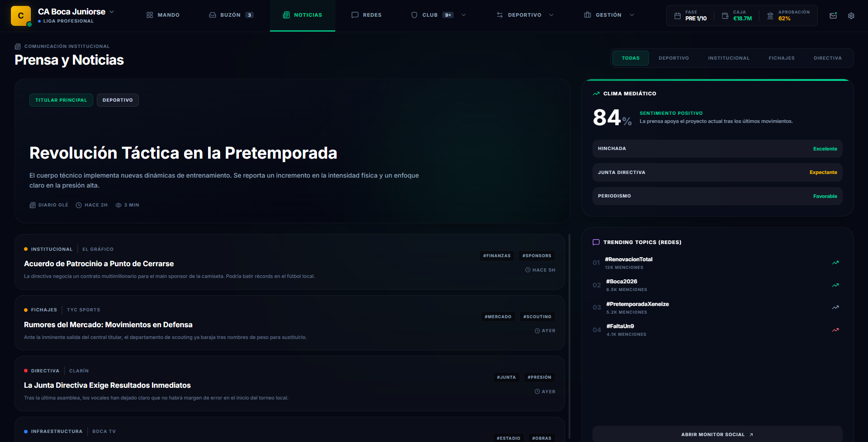Image resolution: width=868 pixels, height=442 pixels.
Task: Open La Junta Directiva Exige Resultados Inmediatos
Action: (x=107, y=385)
